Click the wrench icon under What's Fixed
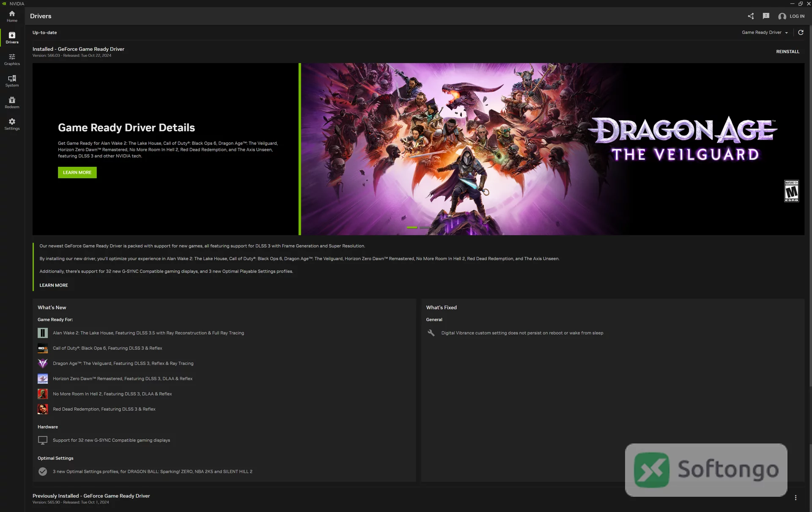The height and width of the screenshot is (512, 812). pos(431,333)
